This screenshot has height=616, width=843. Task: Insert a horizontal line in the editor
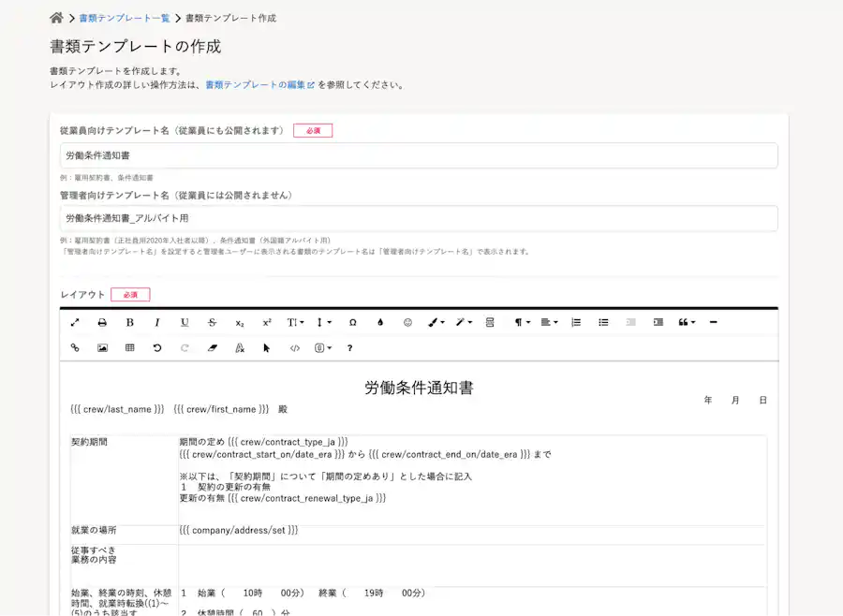click(x=714, y=322)
